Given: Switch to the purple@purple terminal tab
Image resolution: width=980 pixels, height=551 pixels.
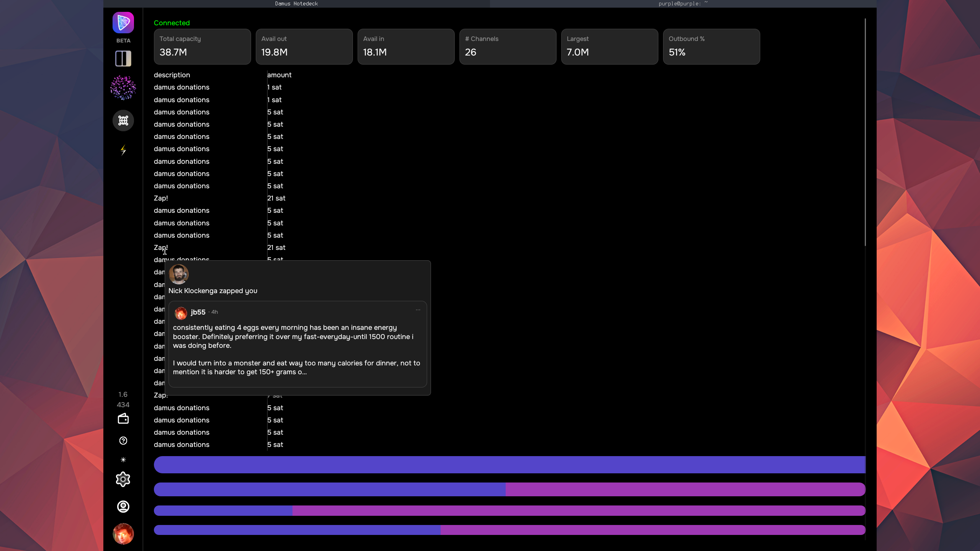Looking at the screenshot, I should coord(683,3).
